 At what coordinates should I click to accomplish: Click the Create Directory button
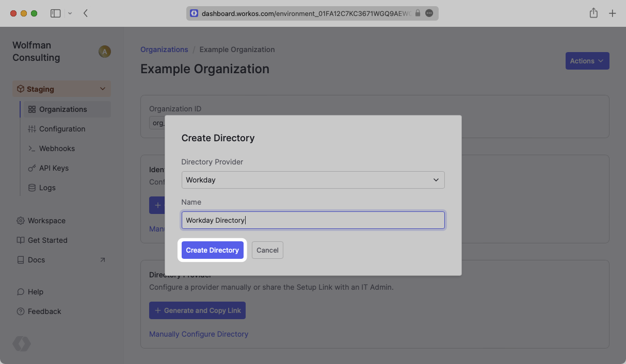pos(212,250)
